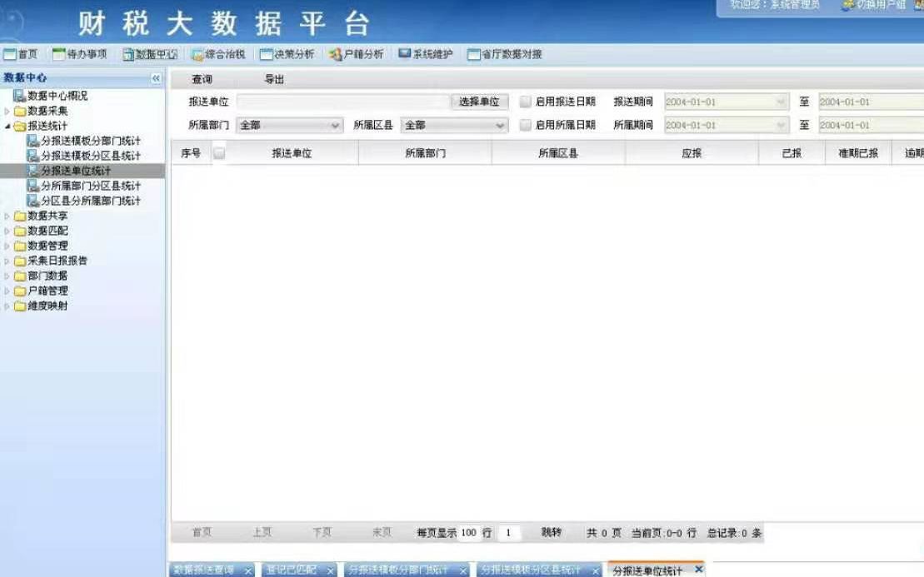Open the 所属部门 dropdown
924x577 pixels.
click(289, 125)
